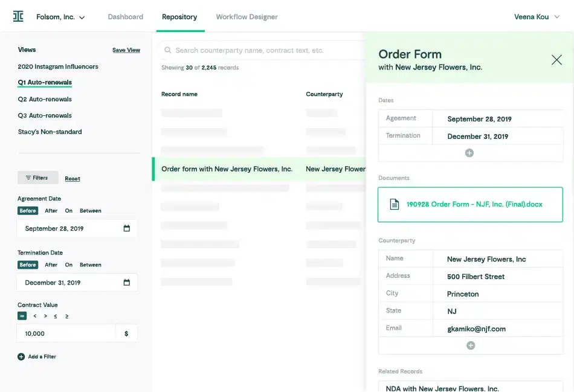This screenshot has width=574, height=392.
Task: Open the Veena Kou user menu
Action: [x=537, y=17]
